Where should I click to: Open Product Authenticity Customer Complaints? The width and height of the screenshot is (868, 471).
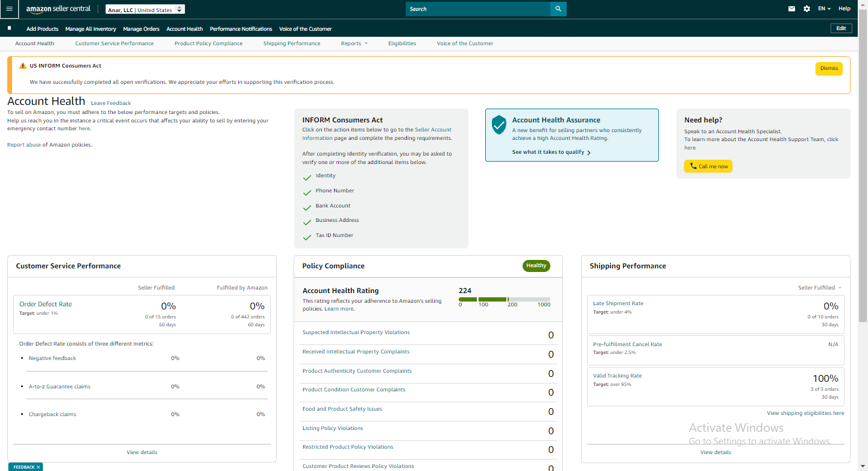(357, 371)
